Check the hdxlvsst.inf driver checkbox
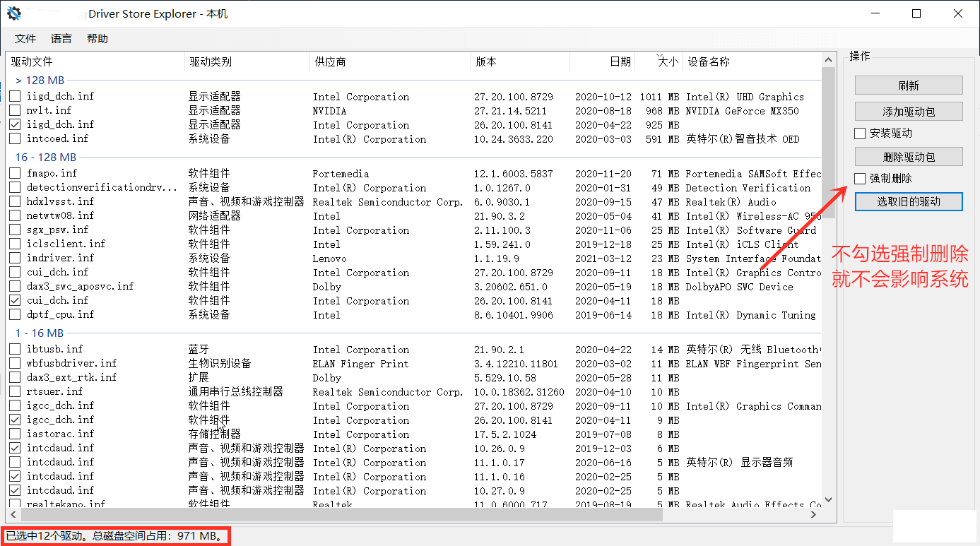 15,202
